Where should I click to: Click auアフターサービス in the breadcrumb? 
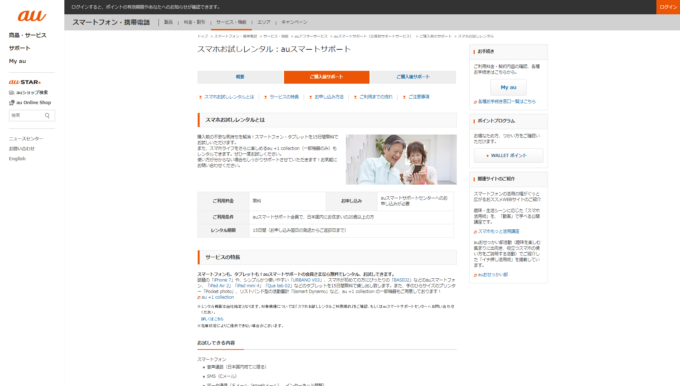click(x=311, y=36)
